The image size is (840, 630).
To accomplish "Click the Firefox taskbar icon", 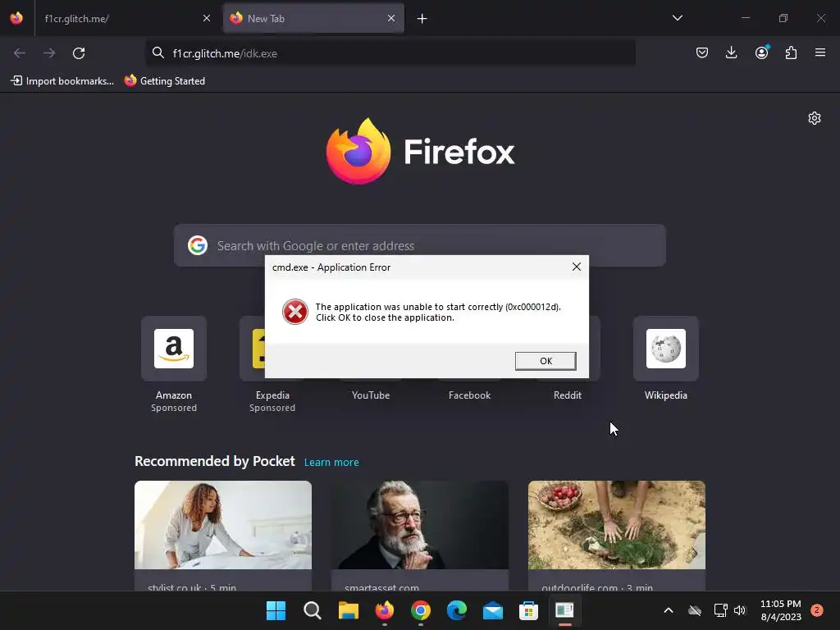I will 384,610.
